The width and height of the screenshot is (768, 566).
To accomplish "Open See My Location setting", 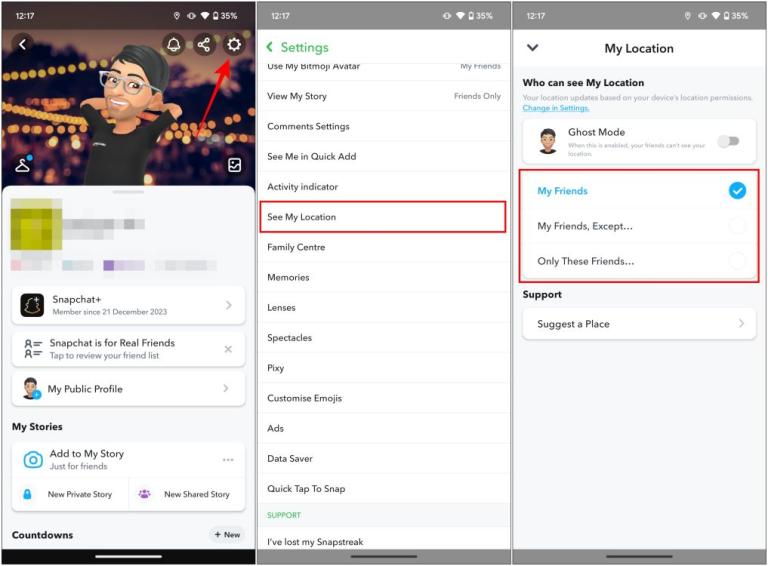I will [x=384, y=217].
